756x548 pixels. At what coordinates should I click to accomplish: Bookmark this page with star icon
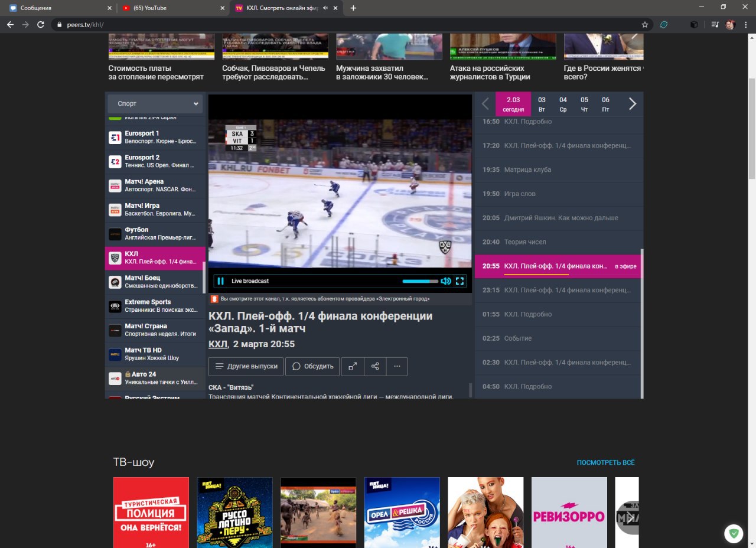tap(645, 25)
